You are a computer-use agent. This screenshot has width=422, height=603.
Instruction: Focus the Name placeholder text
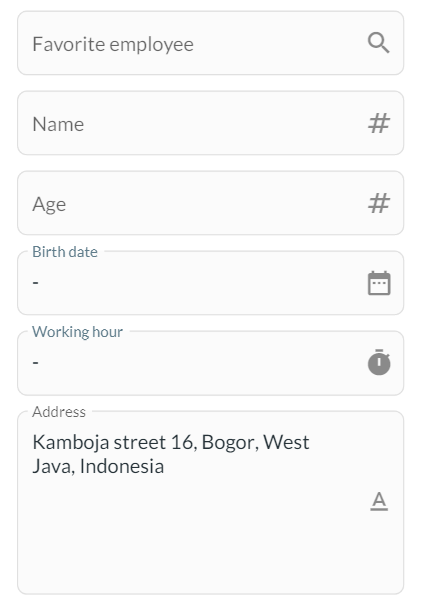[58, 124]
